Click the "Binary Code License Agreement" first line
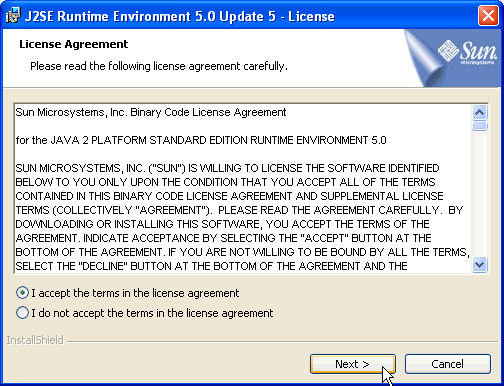504x386 pixels. click(151, 112)
